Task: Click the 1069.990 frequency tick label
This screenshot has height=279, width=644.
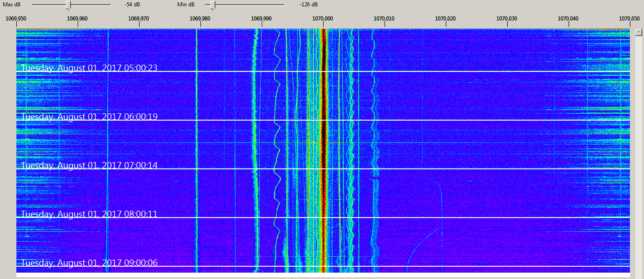Action: [261, 19]
